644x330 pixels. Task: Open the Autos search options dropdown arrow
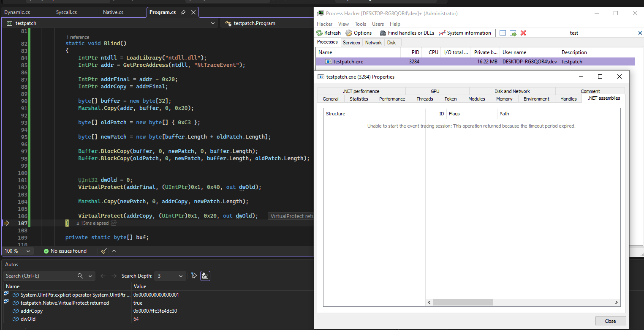90,276
